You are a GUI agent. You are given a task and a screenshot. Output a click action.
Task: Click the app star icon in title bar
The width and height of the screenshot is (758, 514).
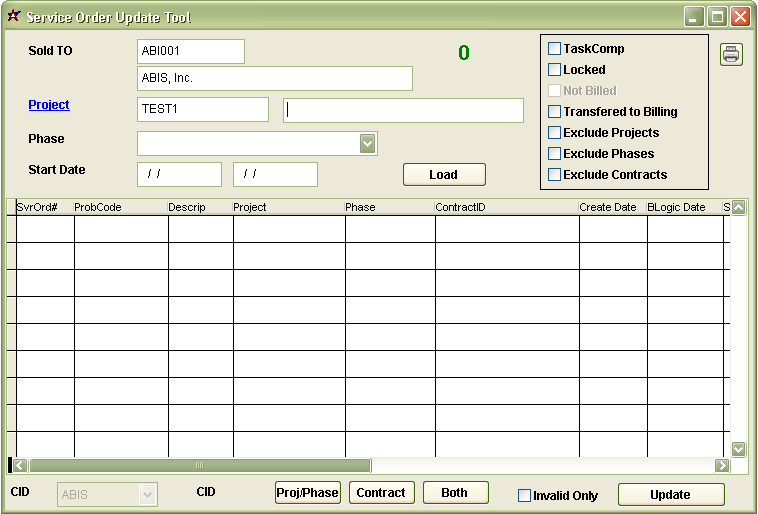pyautogui.click(x=13, y=17)
